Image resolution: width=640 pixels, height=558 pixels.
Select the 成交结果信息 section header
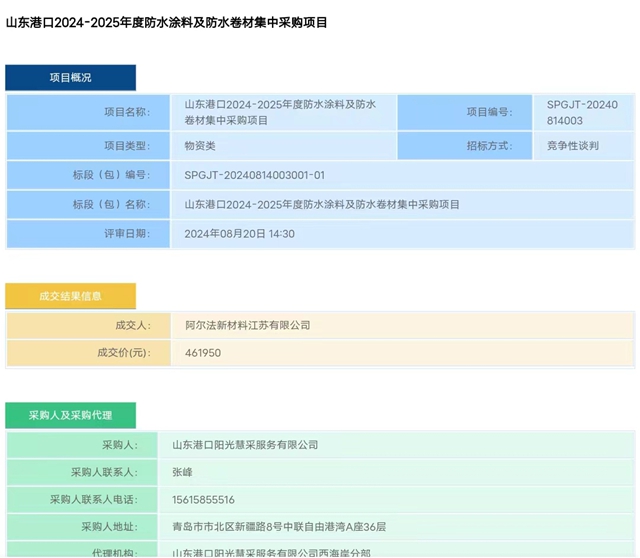(x=71, y=296)
